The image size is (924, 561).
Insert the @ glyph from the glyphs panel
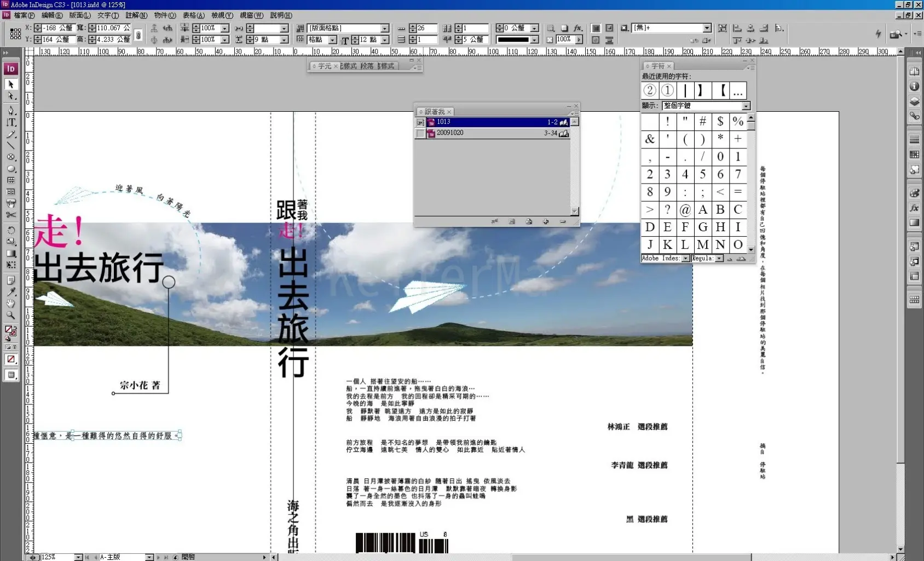click(685, 210)
